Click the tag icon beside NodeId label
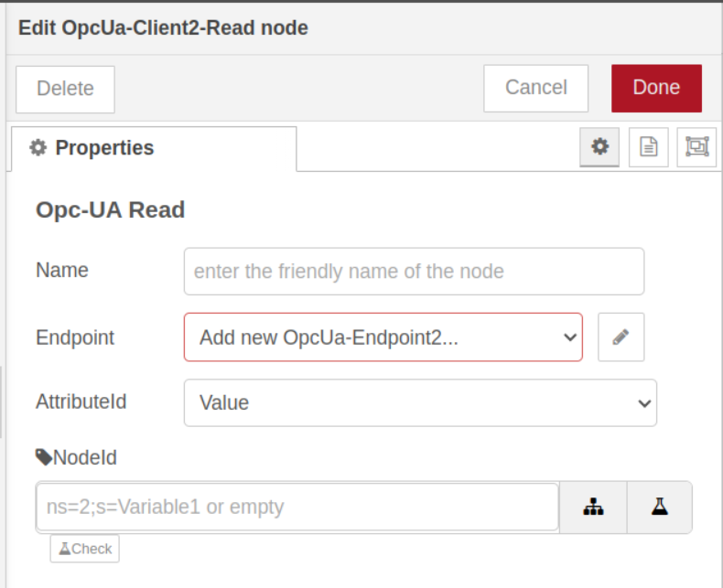Screen dimensions: 723x588 pyautogui.click(x=43, y=457)
